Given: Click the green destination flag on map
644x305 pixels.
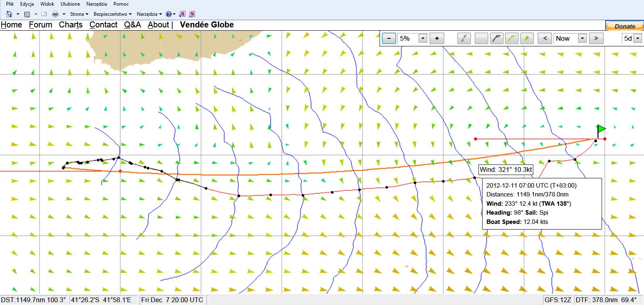Looking at the screenshot, I should 601,130.
